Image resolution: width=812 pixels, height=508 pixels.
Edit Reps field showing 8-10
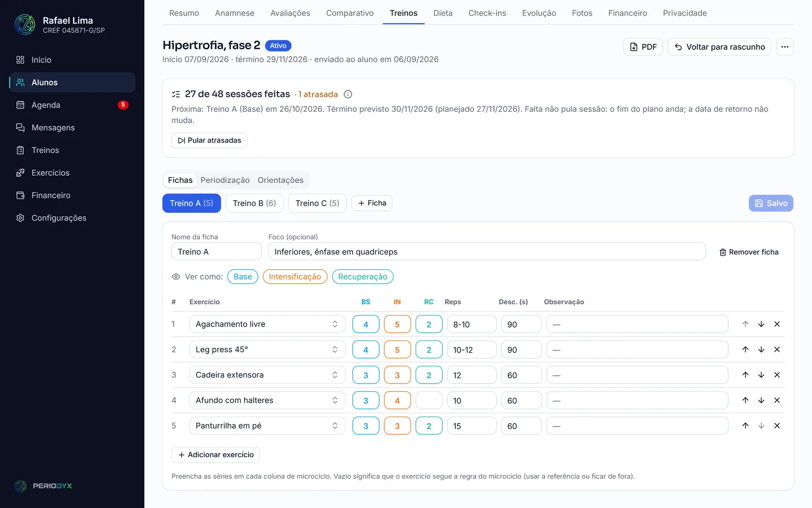coord(471,324)
